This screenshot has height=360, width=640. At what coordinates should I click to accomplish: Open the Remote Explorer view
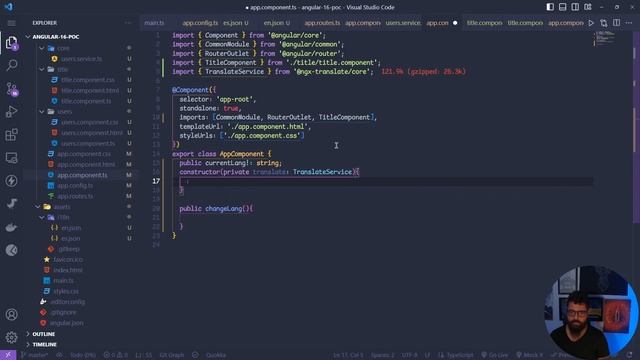[x=11, y=158]
